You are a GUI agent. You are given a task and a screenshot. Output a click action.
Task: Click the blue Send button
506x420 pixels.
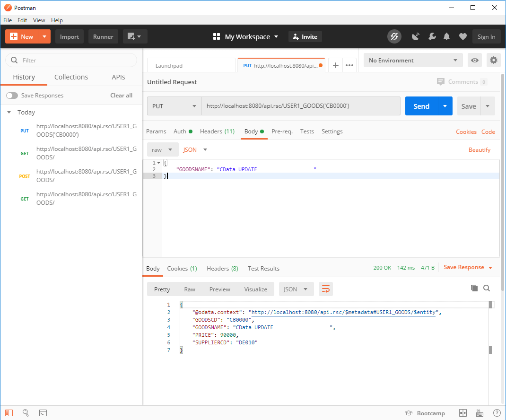421,106
